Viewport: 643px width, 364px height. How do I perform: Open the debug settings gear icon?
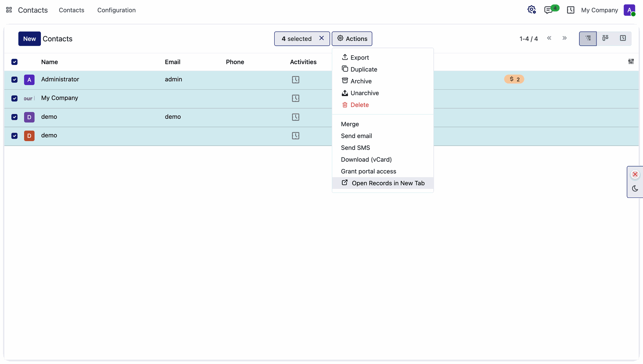[x=531, y=10]
